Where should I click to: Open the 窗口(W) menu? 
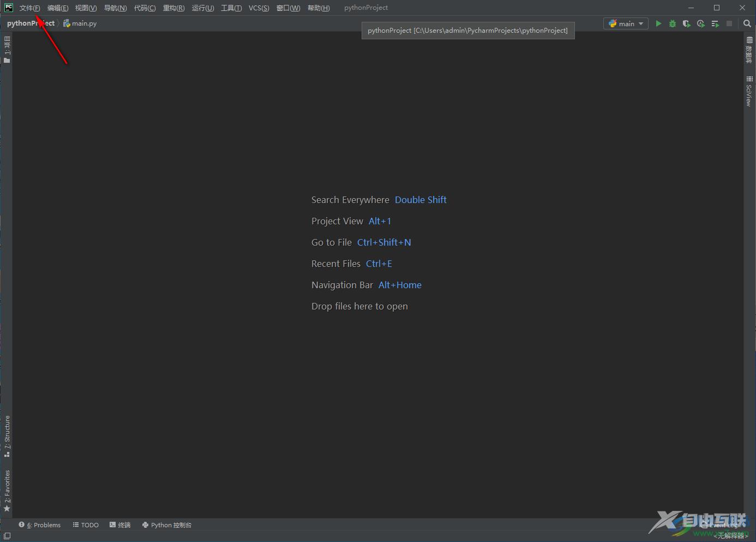pos(288,8)
